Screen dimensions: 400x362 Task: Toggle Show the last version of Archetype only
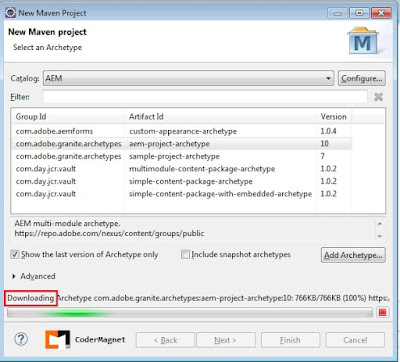pyautogui.click(x=15, y=254)
